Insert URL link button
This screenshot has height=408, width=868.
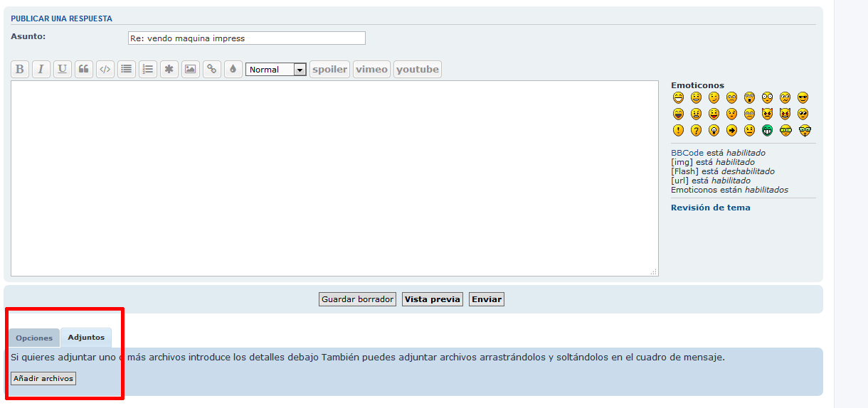click(x=212, y=69)
